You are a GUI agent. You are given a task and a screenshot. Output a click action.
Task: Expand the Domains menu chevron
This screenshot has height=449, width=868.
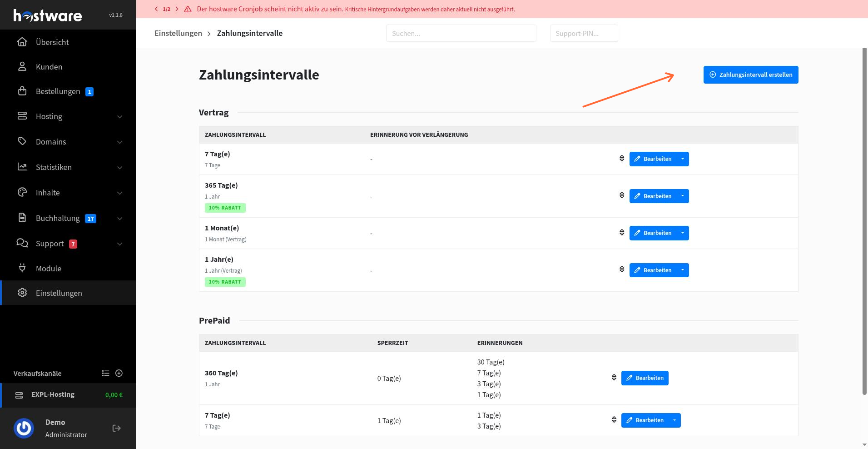(x=120, y=142)
